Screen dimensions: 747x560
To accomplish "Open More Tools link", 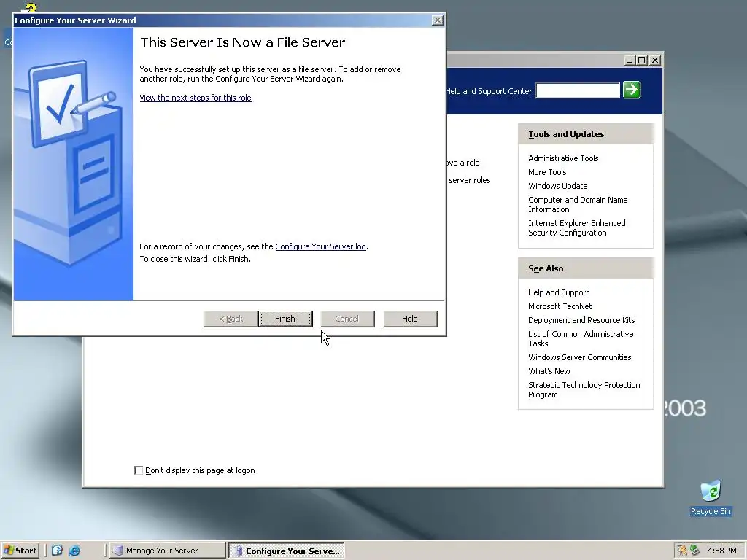I will [547, 172].
